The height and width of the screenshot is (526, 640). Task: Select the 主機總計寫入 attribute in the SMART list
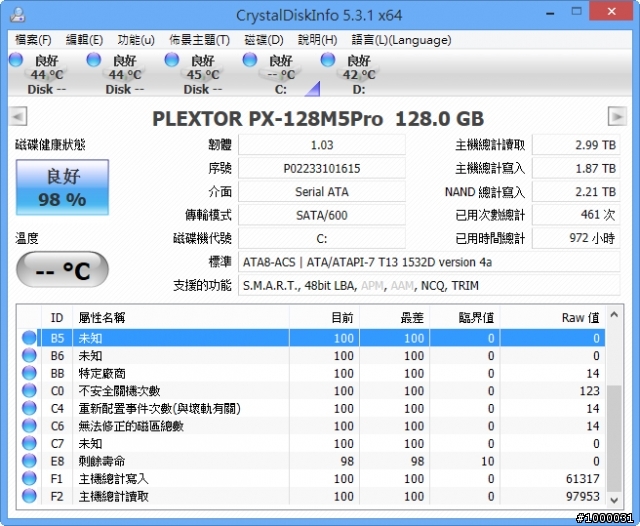point(113,479)
